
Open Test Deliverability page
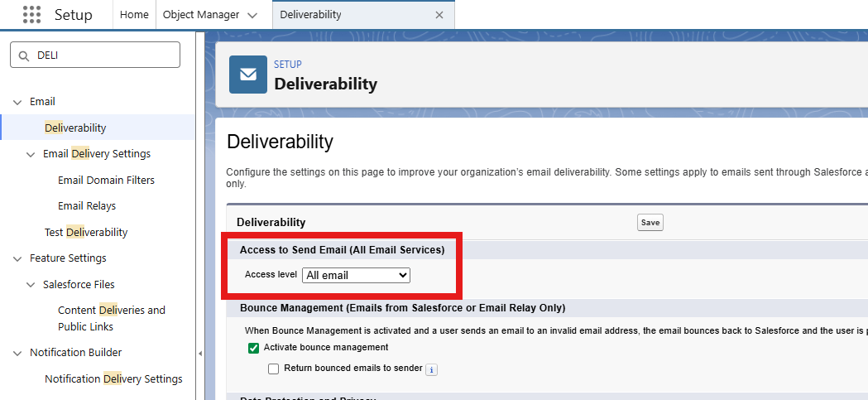[86, 232]
